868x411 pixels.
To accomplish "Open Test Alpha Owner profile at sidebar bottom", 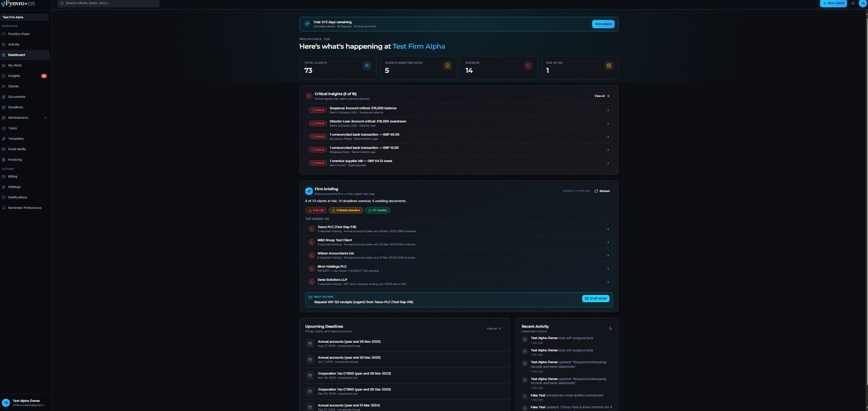I will coord(25,403).
